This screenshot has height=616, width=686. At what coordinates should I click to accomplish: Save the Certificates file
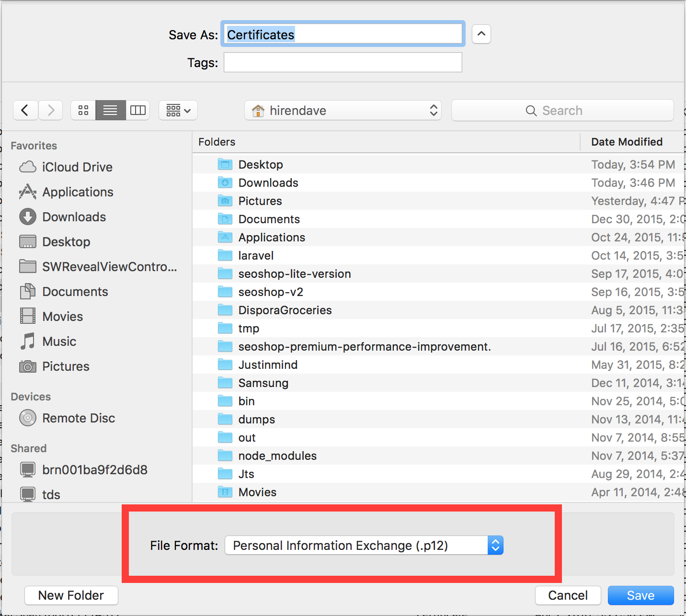(x=640, y=595)
